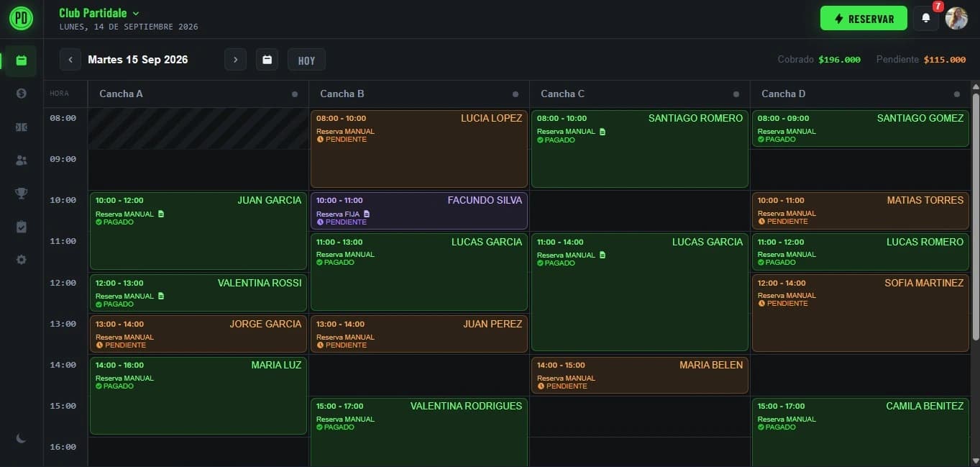Select the Cancha B column header
This screenshot has height=467, width=980.
click(x=419, y=94)
